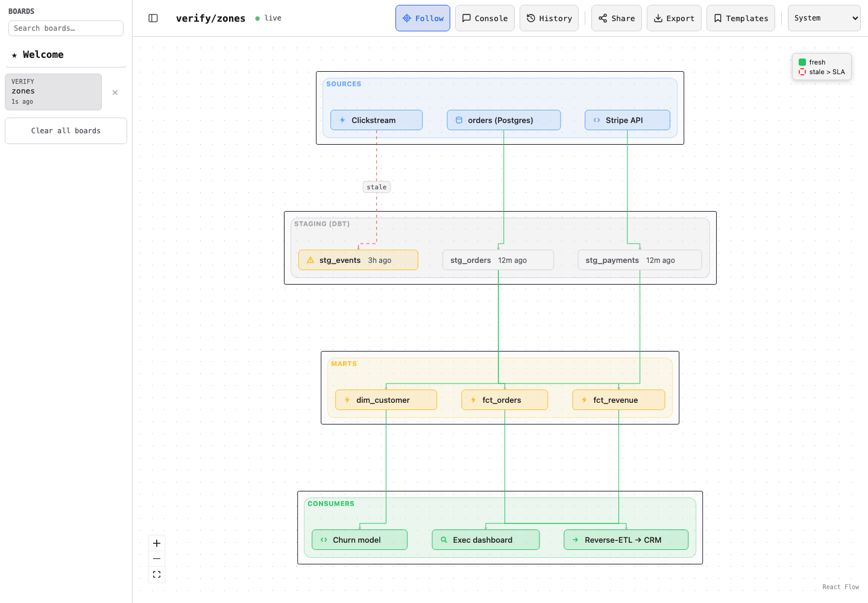
Task: Click the bolt icon on dim_customer
Action: click(x=347, y=400)
